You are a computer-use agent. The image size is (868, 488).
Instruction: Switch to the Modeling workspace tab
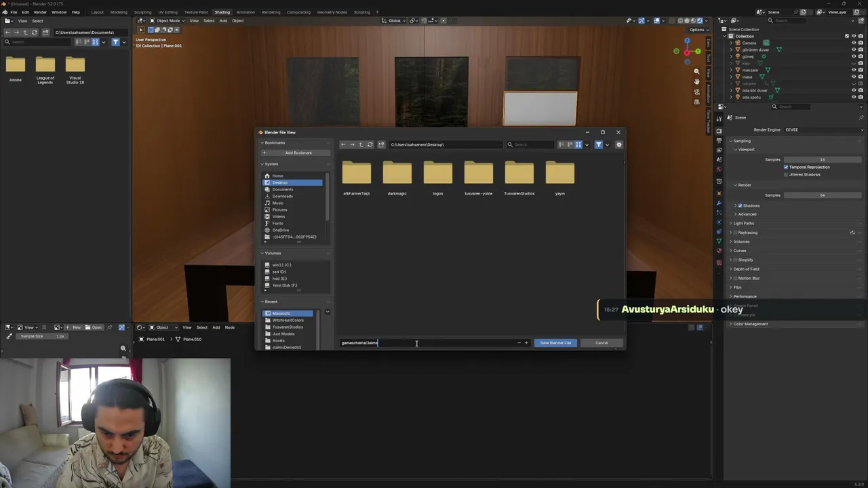click(x=119, y=12)
